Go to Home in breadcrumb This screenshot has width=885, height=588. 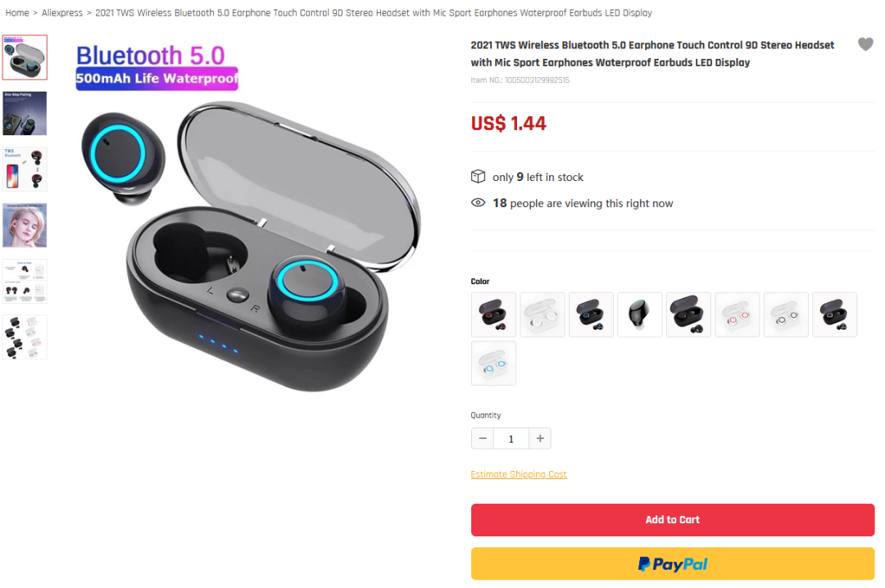17,12
